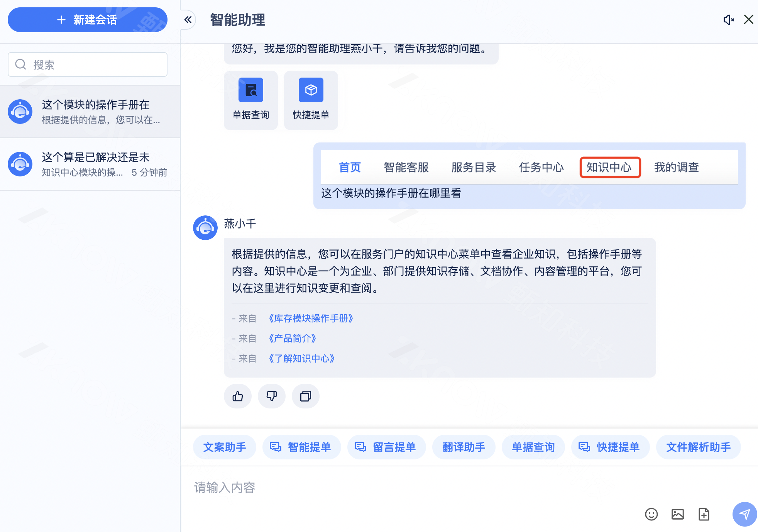758x532 pixels.
Task: Click the thumbs down feedback icon
Action: pyautogui.click(x=272, y=396)
